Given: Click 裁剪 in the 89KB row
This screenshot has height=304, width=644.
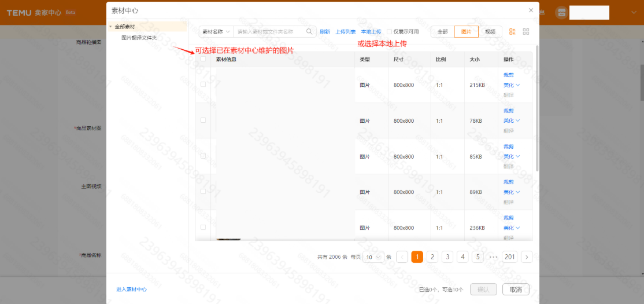Looking at the screenshot, I should coord(509,182).
